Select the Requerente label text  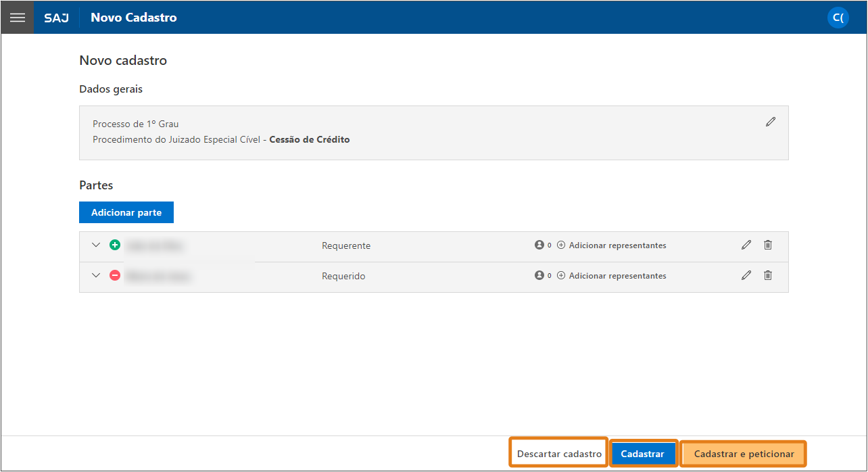point(346,245)
